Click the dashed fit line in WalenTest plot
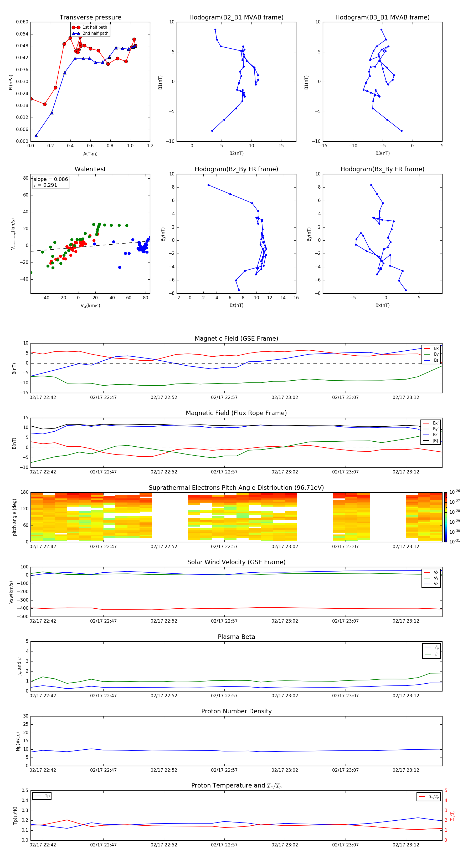This screenshot has height=868, width=473. click(x=90, y=246)
